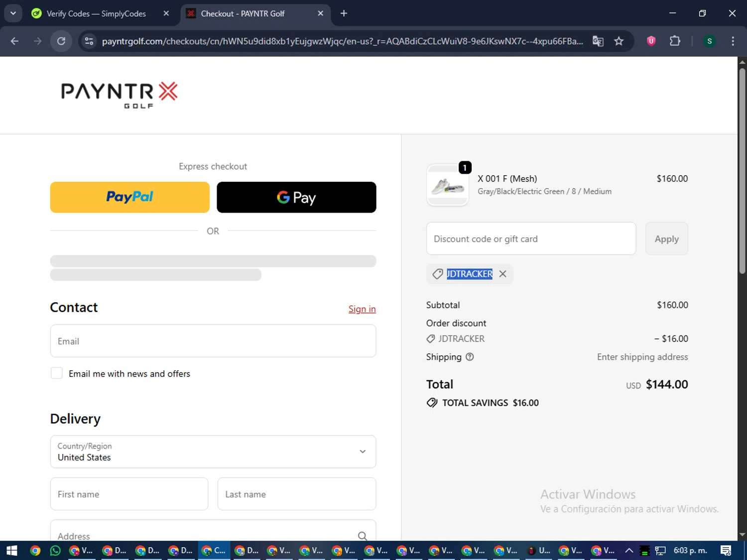Open the tab search dropdown arrow

point(13,13)
